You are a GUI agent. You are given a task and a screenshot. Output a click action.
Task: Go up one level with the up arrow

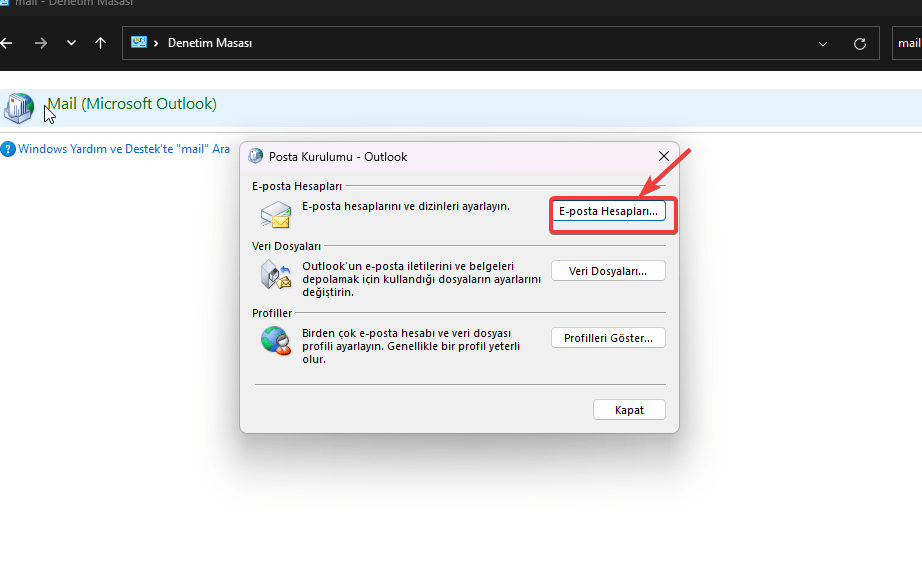tap(100, 43)
